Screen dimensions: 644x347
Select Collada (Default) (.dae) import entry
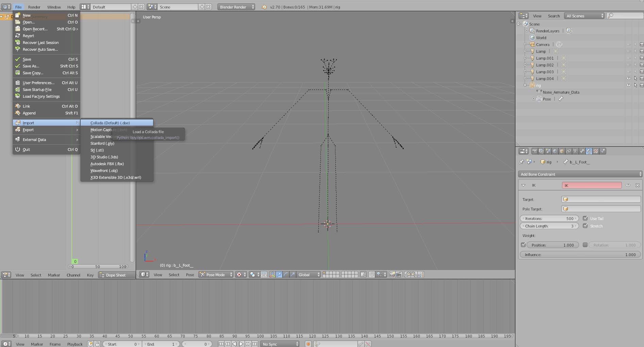tap(117, 123)
